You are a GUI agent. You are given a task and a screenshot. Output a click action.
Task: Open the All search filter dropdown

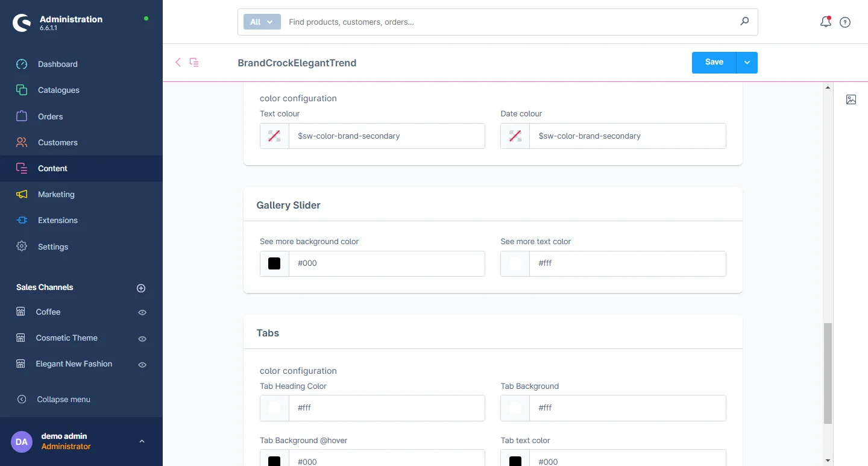(x=262, y=22)
